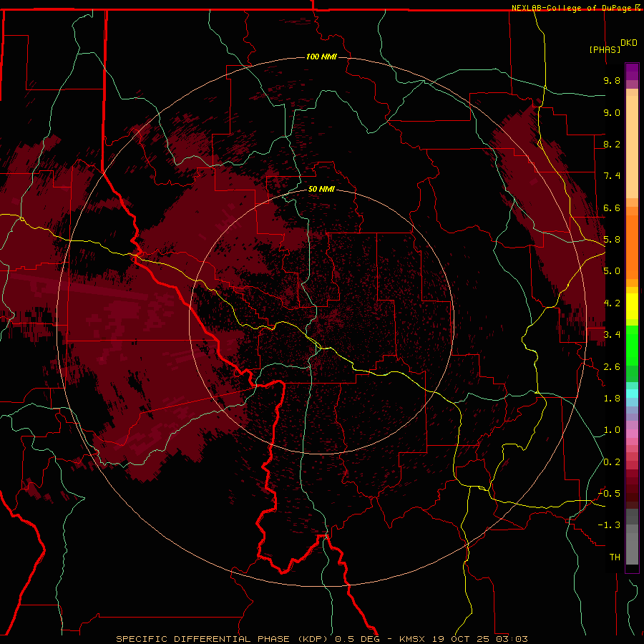
Task: Click the 2.6 scale value
Action: [612, 367]
